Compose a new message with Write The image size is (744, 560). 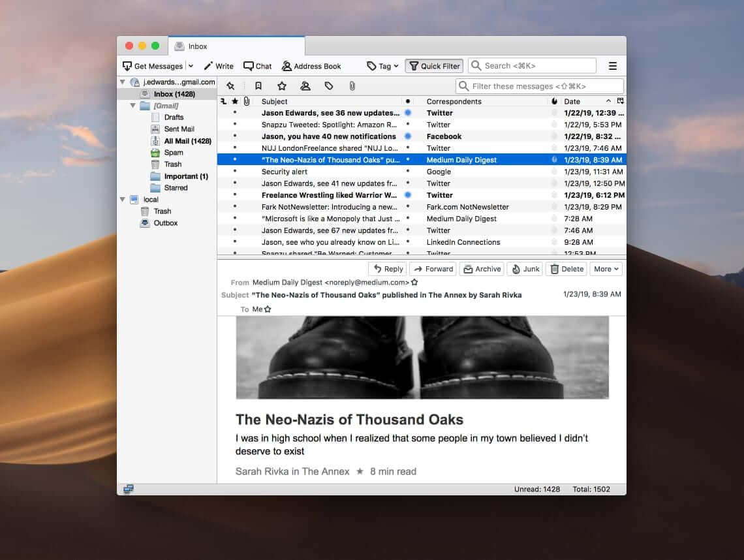tap(219, 66)
